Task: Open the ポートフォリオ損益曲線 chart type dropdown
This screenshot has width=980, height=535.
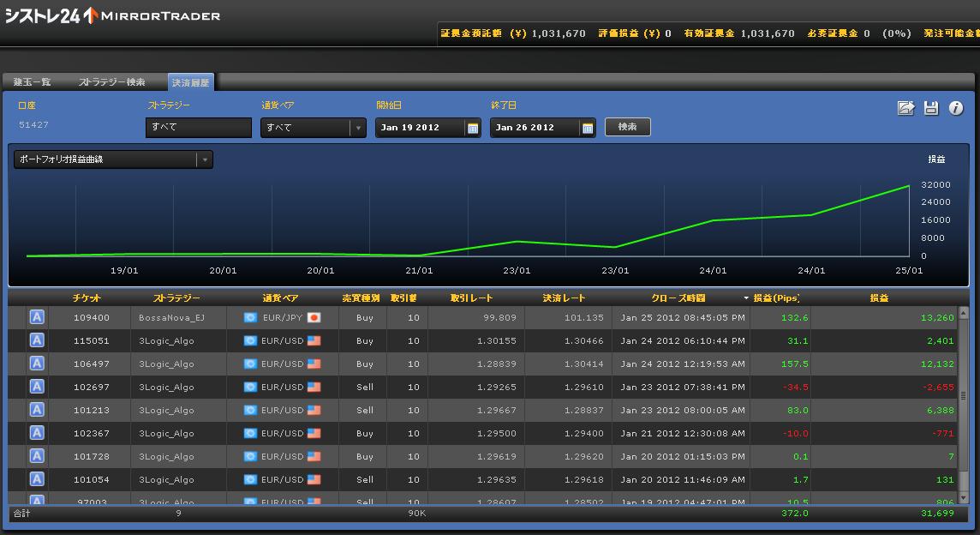Action: point(204,159)
